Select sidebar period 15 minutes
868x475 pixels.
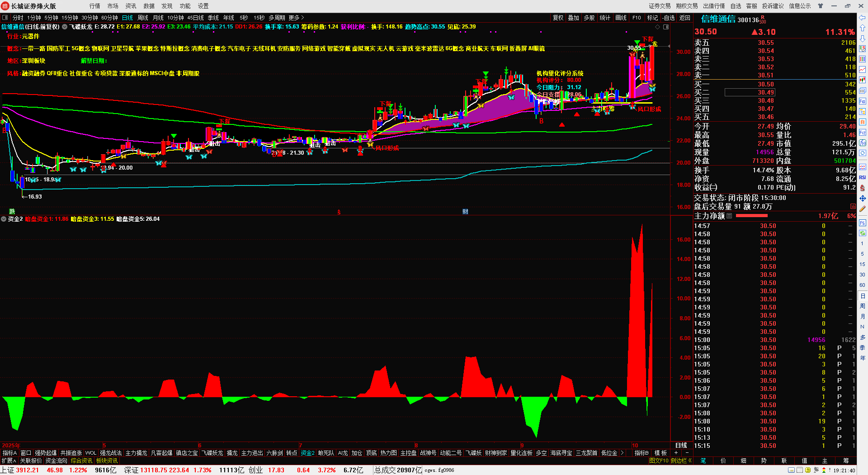(863, 264)
